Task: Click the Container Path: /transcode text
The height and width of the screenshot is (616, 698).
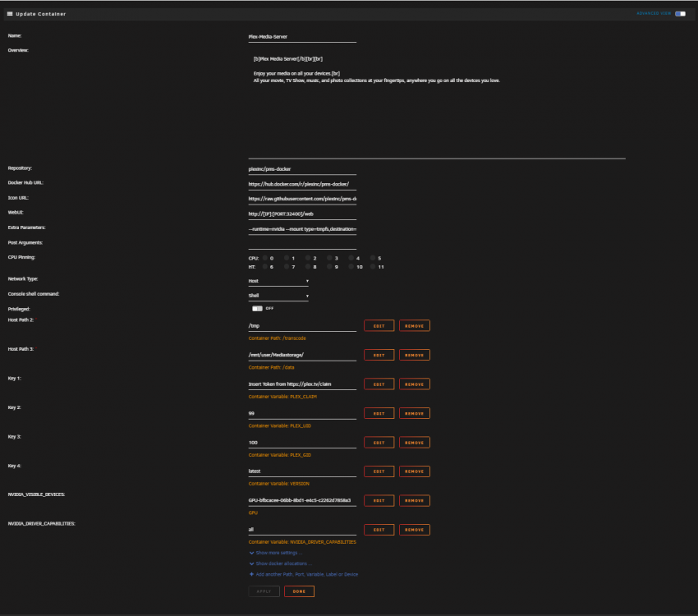Action: click(x=277, y=338)
